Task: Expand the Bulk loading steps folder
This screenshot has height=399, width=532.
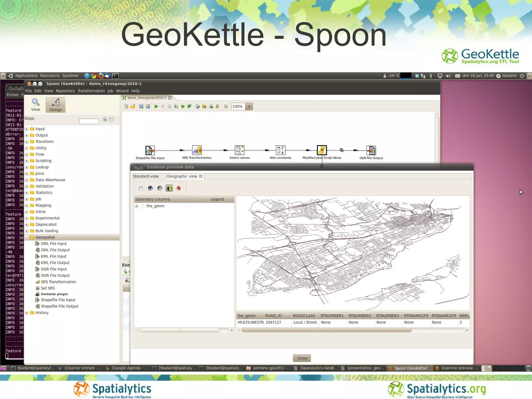Action: (26, 231)
